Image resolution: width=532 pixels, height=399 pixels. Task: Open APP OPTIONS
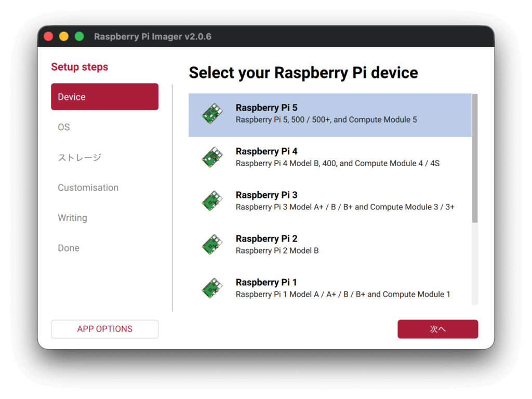point(104,329)
